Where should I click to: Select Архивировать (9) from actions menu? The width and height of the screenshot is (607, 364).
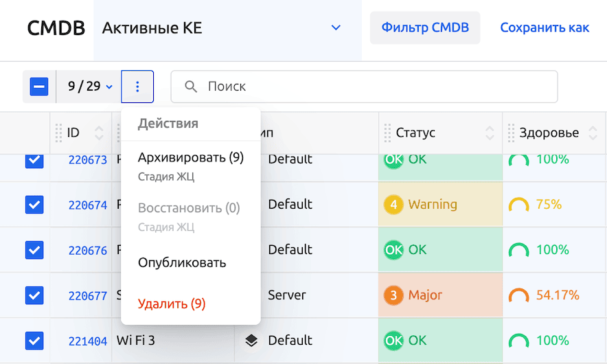tap(190, 158)
